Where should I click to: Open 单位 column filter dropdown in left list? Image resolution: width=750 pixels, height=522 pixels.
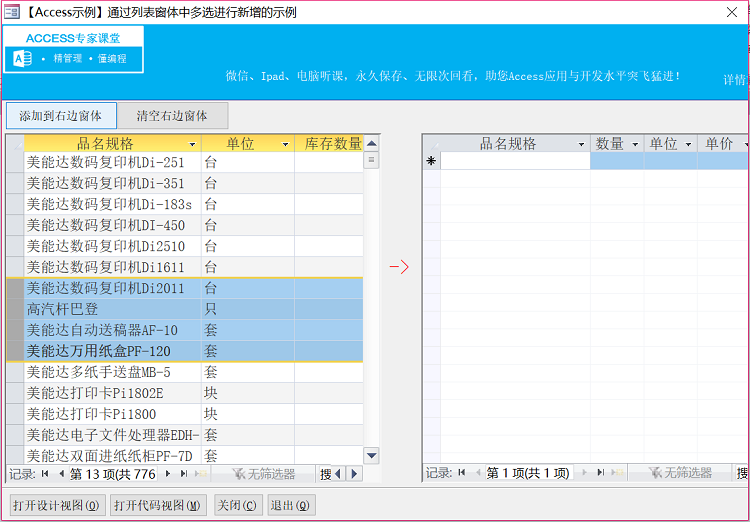[286, 144]
